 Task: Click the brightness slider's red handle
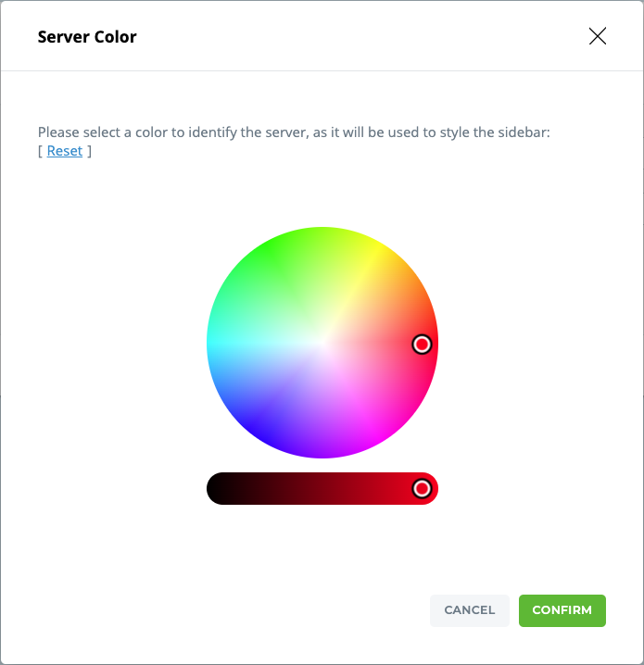coord(422,488)
